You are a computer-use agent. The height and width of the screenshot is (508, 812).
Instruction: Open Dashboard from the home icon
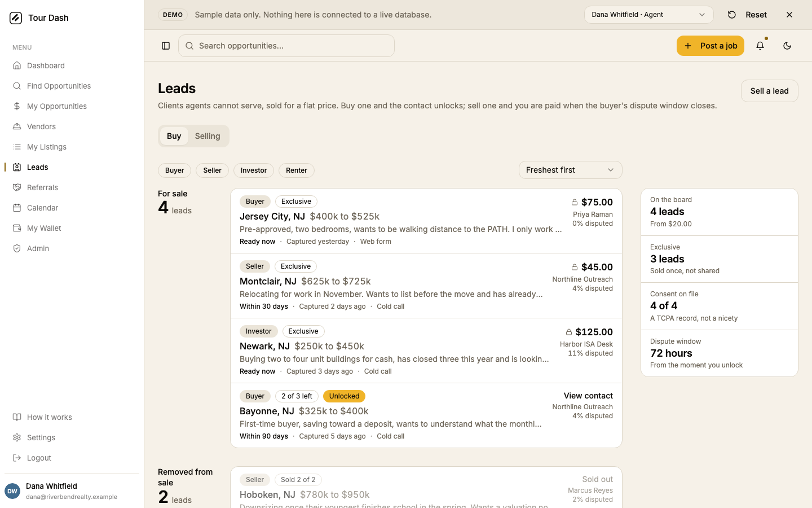pyautogui.click(x=17, y=65)
